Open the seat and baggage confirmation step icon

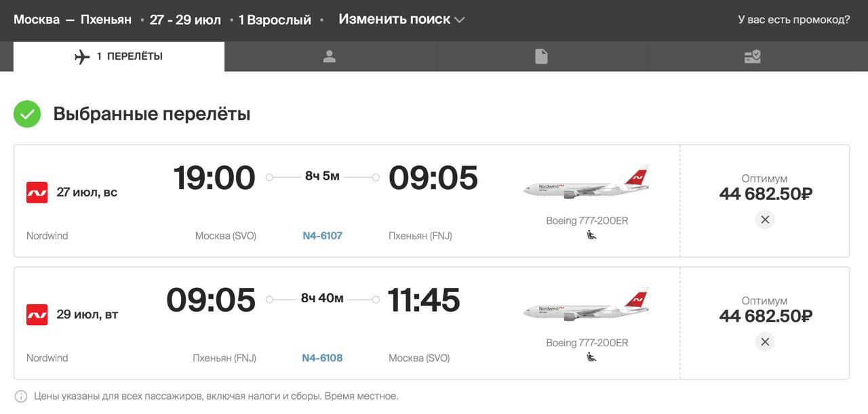(752, 57)
